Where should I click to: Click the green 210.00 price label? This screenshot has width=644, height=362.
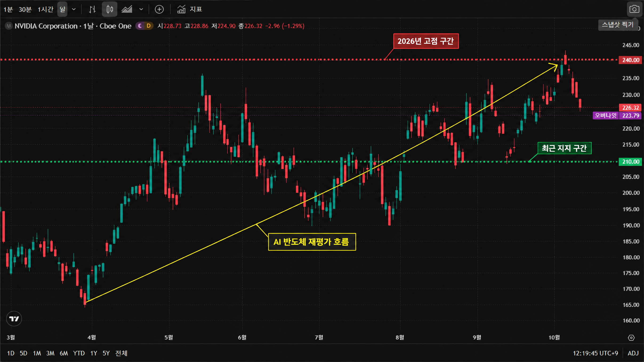pyautogui.click(x=630, y=162)
